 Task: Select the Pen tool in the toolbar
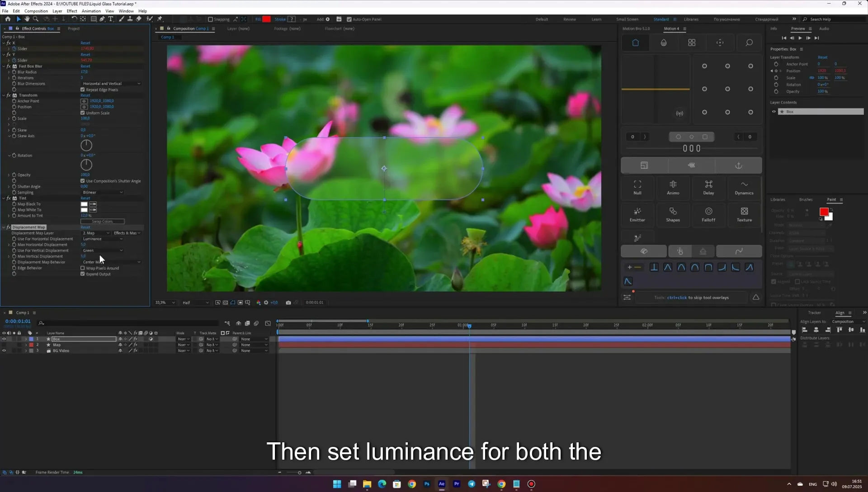coord(102,19)
